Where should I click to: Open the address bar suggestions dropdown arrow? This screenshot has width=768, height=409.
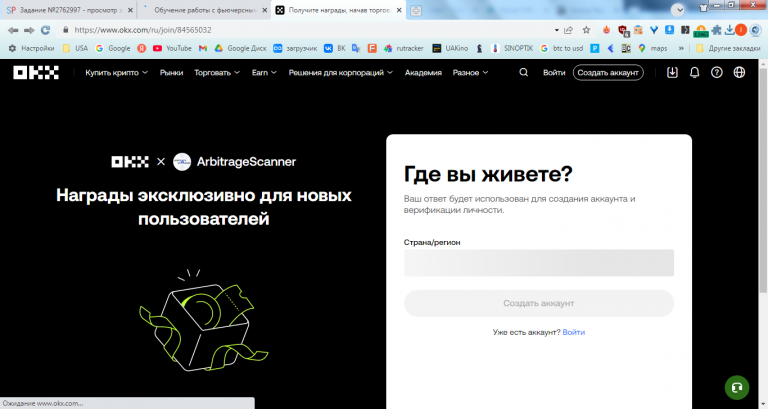(x=556, y=30)
